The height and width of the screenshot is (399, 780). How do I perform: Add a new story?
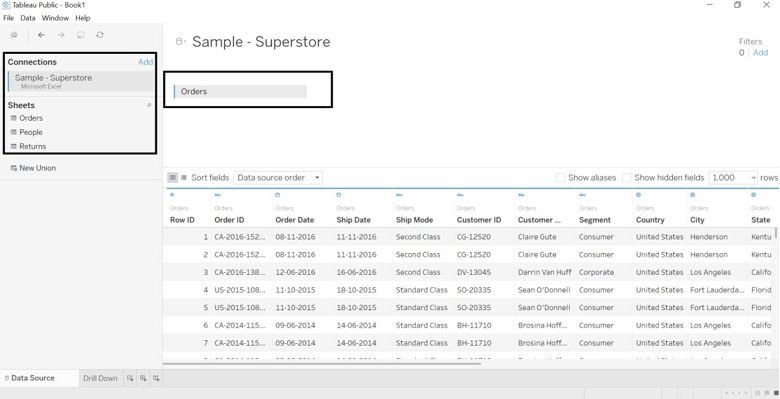coord(156,378)
